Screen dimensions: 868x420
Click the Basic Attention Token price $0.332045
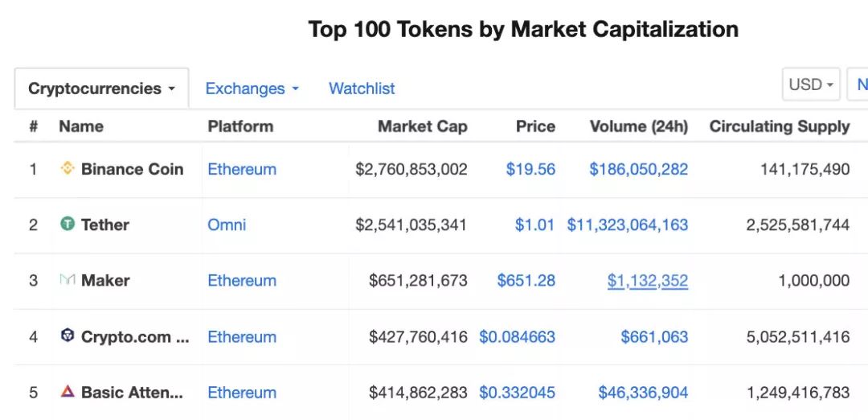pos(517,393)
